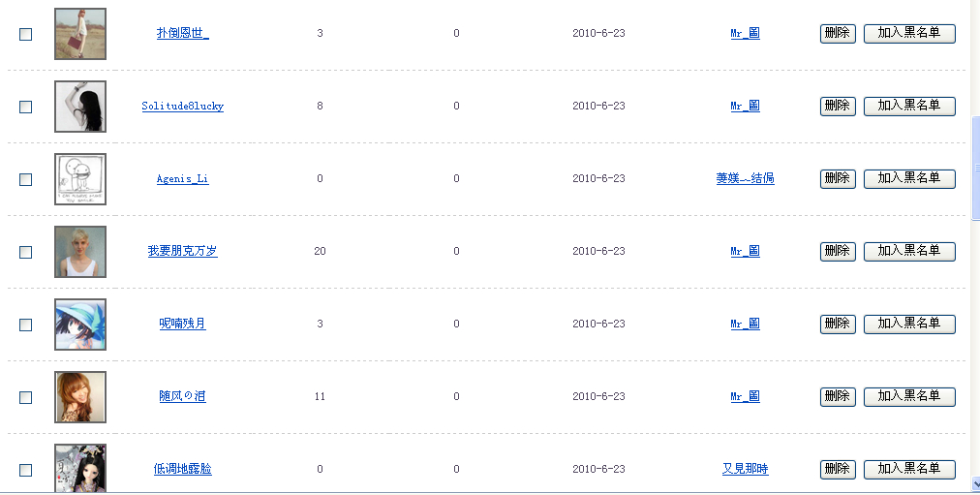The width and height of the screenshot is (980, 495).
Task: Open the 又見那時 operator link
Action: pos(745,470)
